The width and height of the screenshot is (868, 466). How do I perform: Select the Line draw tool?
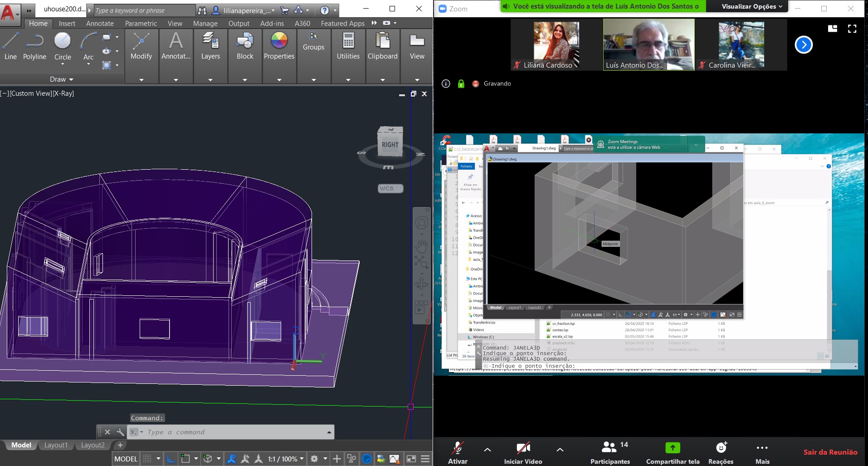[10, 46]
